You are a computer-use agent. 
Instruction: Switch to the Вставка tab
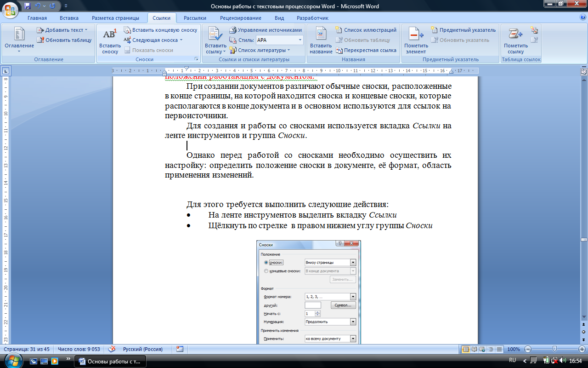click(x=69, y=18)
